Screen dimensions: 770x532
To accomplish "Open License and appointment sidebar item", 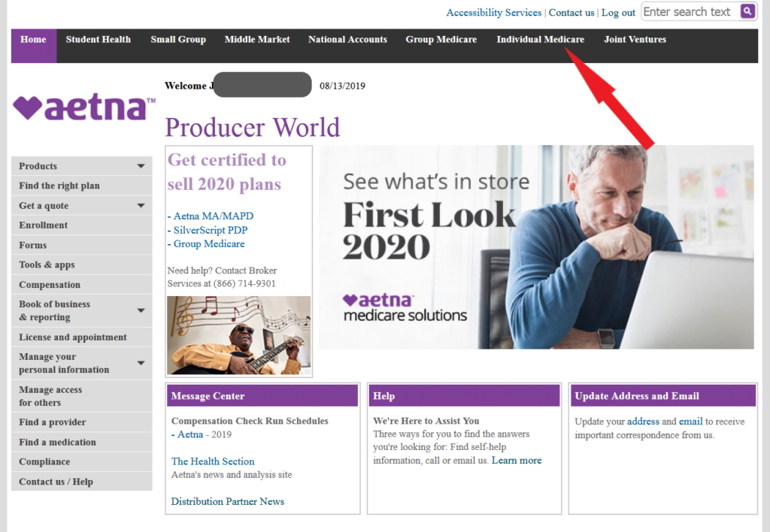I will (x=81, y=337).
